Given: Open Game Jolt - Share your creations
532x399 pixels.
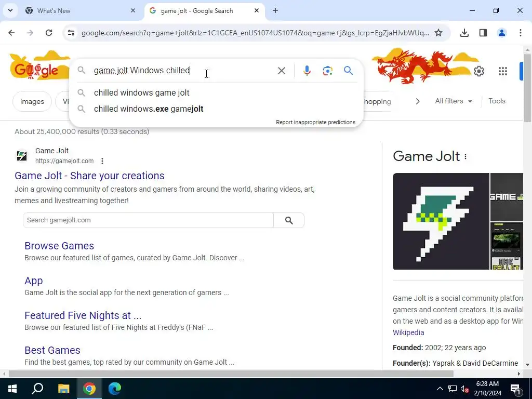Looking at the screenshot, I should pyautogui.click(x=89, y=176).
